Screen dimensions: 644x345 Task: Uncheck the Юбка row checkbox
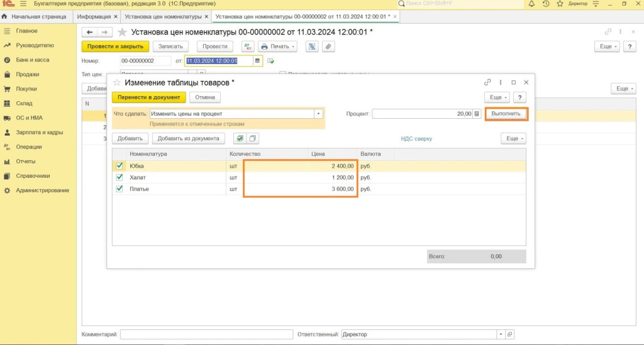coord(119,166)
